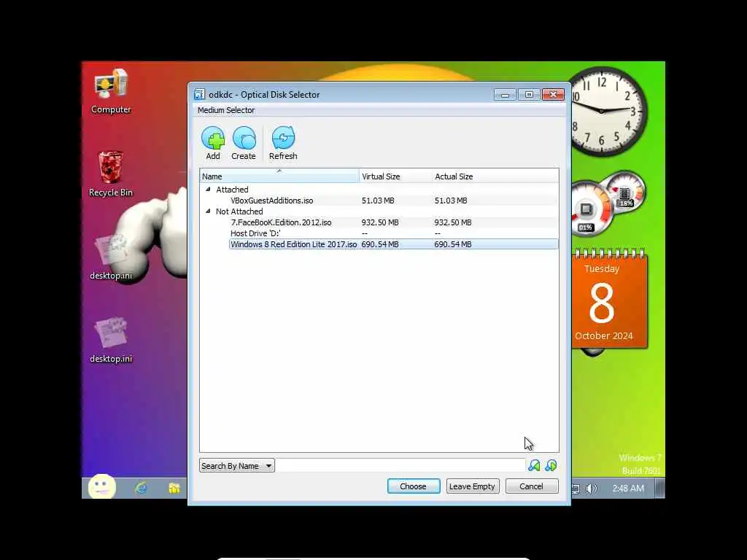
Task: Click the Optical Disk Selector title icon
Action: [199, 94]
